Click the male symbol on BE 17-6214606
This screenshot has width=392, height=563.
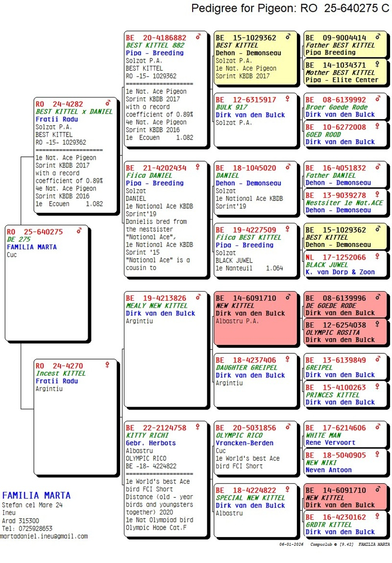click(x=377, y=427)
